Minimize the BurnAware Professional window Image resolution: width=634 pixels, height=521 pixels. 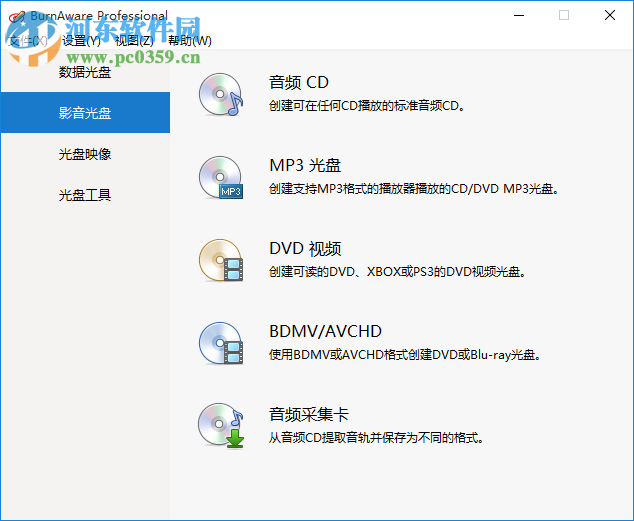click(519, 15)
